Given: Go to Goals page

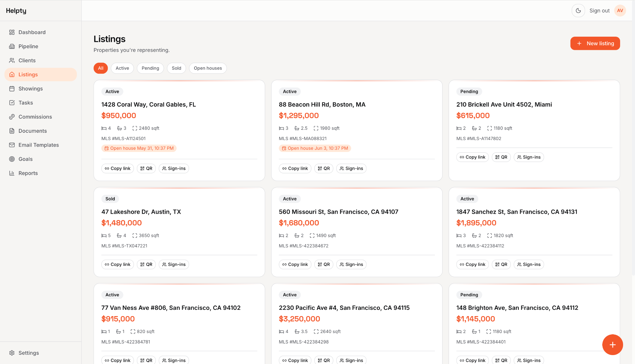Looking at the screenshot, I should (41, 159).
